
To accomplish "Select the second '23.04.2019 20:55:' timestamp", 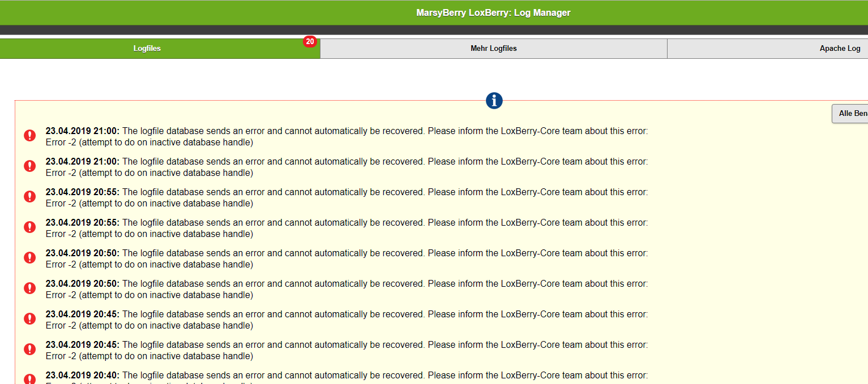I will point(83,223).
